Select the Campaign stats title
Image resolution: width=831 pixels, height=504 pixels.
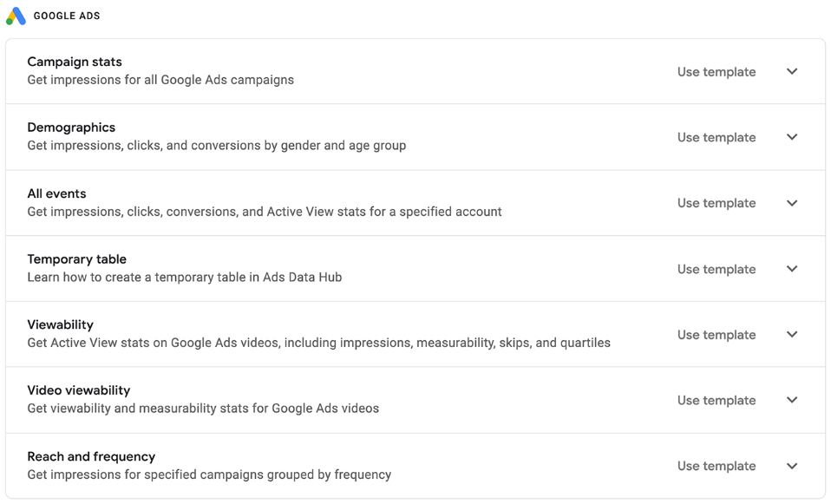click(75, 62)
